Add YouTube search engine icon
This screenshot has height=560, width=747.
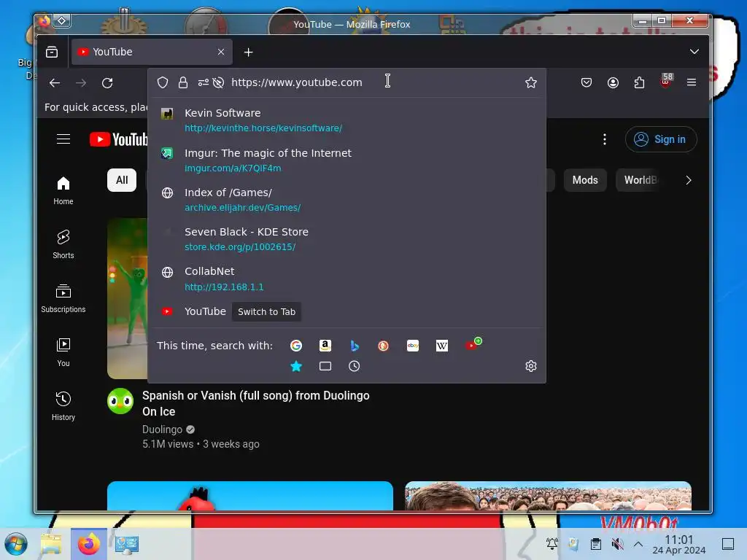[473, 344]
